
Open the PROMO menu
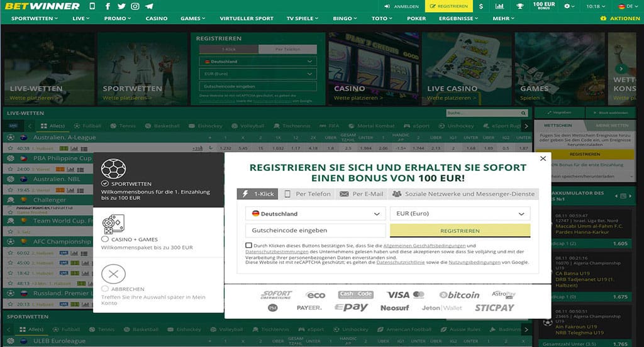point(118,18)
